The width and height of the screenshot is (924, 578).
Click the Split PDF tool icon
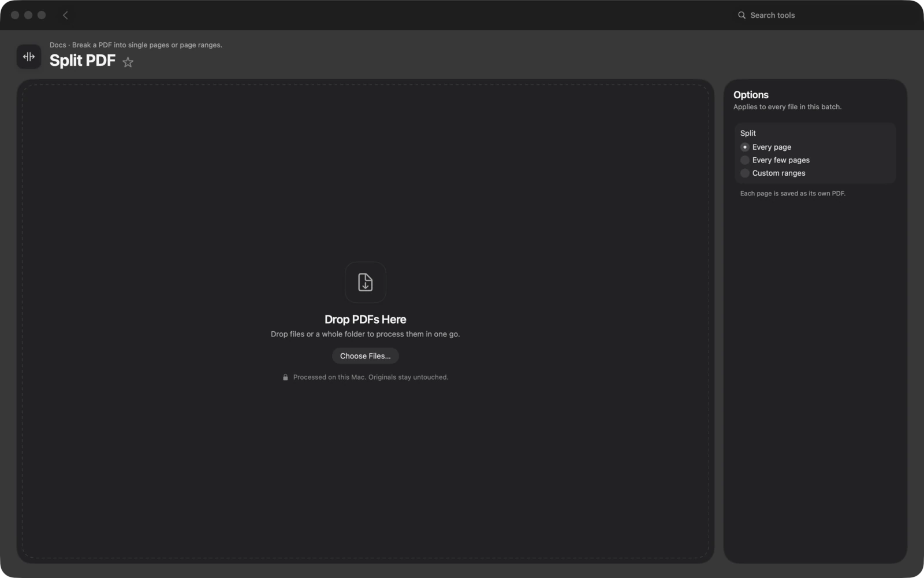tap(29, 57)
